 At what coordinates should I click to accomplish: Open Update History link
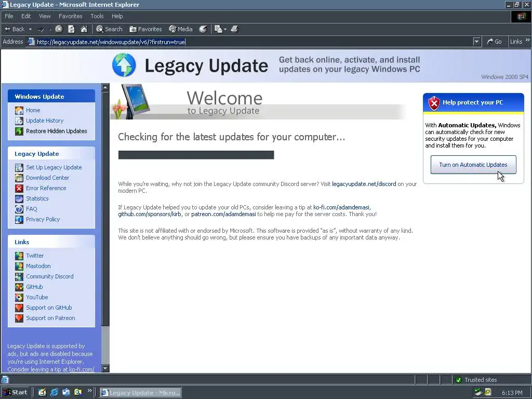(x=45, y=121)
